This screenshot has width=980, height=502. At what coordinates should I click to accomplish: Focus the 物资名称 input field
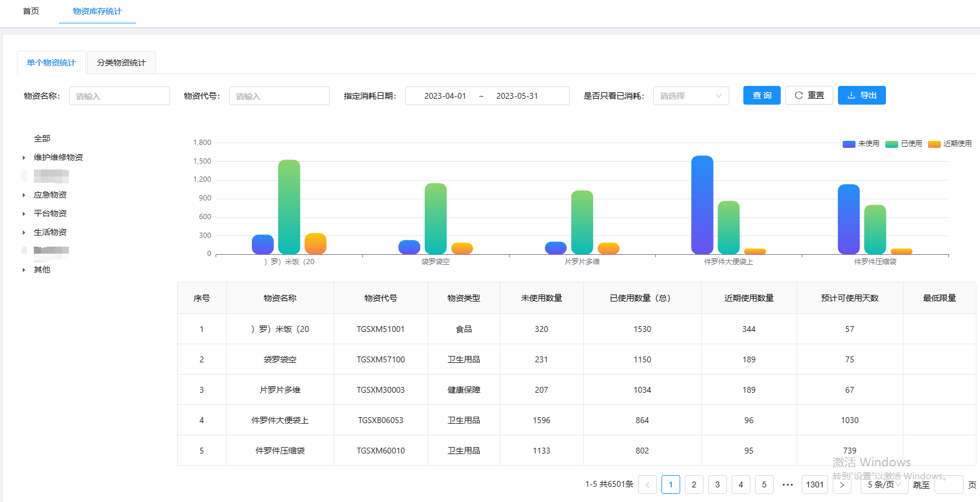pos(119,96)
